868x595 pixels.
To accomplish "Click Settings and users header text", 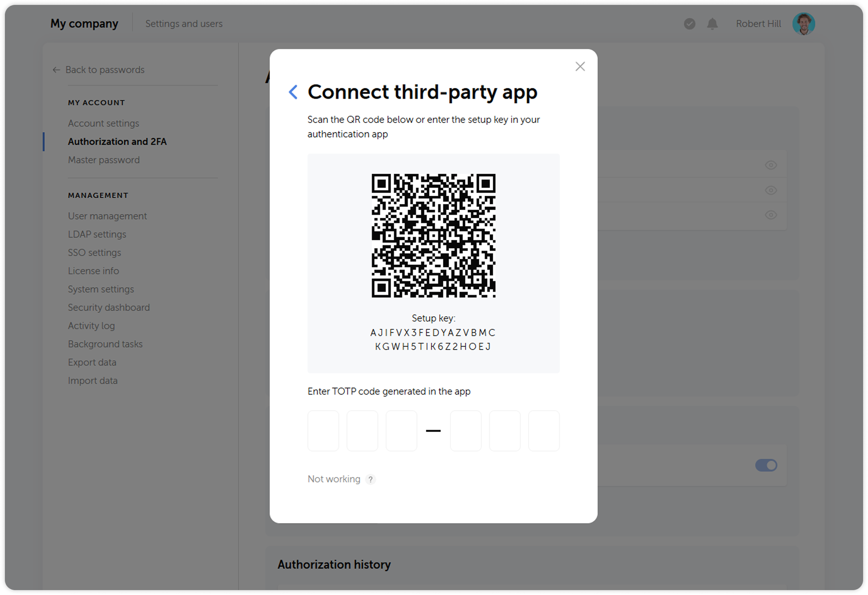I will 184,24.
